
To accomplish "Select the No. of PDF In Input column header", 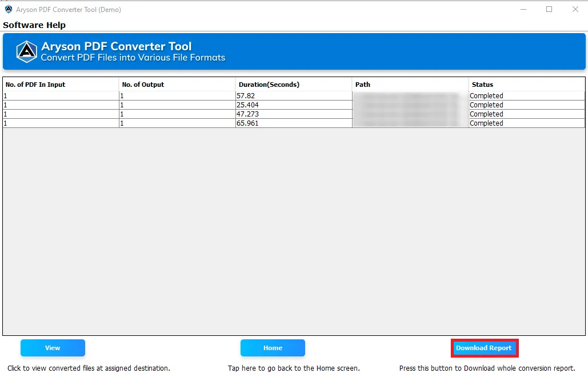I will click(61, 85).
